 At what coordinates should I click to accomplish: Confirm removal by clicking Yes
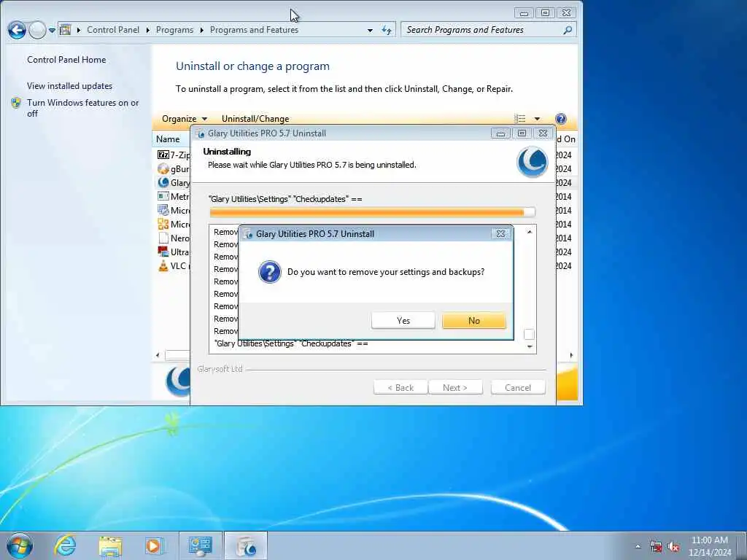403,321
